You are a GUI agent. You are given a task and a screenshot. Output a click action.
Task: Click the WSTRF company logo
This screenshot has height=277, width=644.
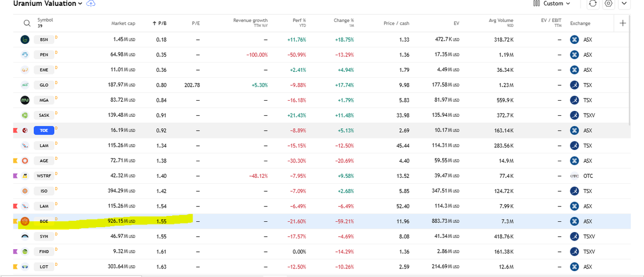click(x=25, y=176)
